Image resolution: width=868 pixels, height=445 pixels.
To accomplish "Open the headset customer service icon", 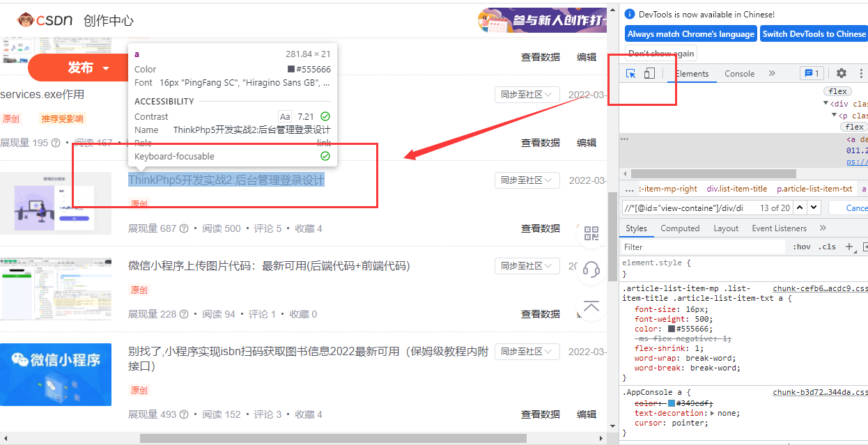I will [591, 270].
